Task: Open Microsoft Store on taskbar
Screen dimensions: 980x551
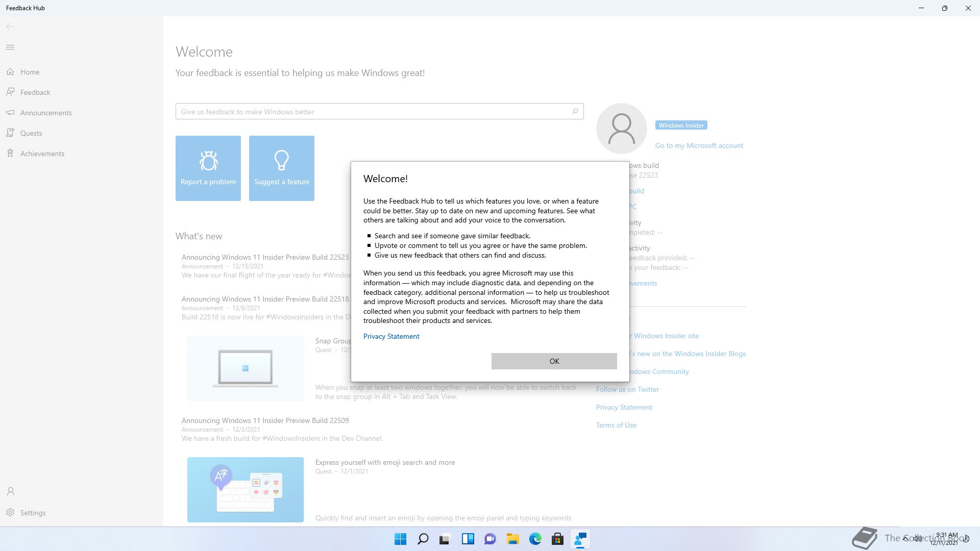Action: pyautogui.click(x=558, y=539)
